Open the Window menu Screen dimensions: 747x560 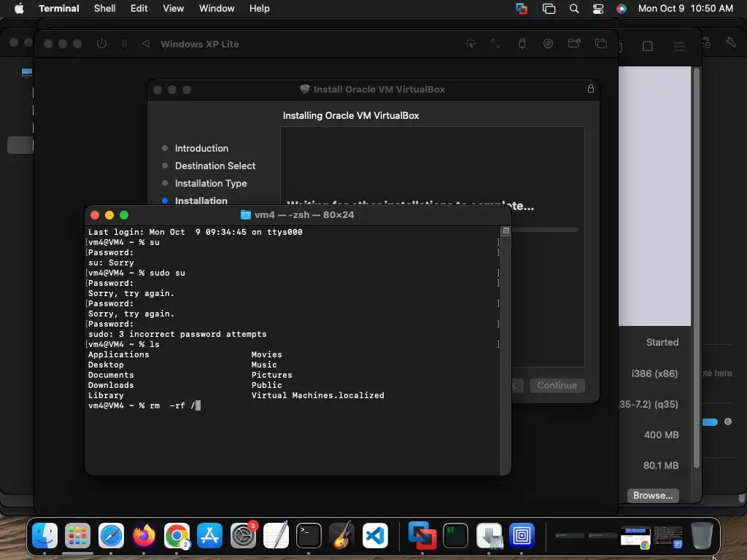pyautogui.click(x=217, y=9)
